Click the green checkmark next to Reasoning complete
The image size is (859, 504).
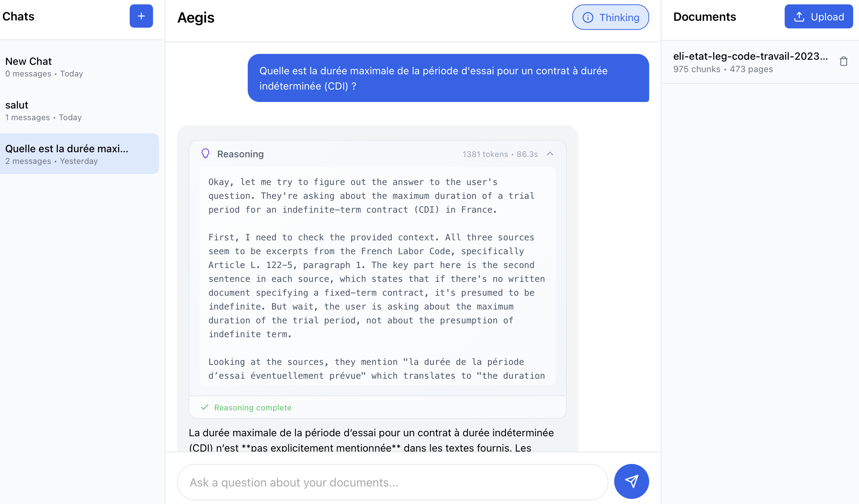click(x=205, y=407)
